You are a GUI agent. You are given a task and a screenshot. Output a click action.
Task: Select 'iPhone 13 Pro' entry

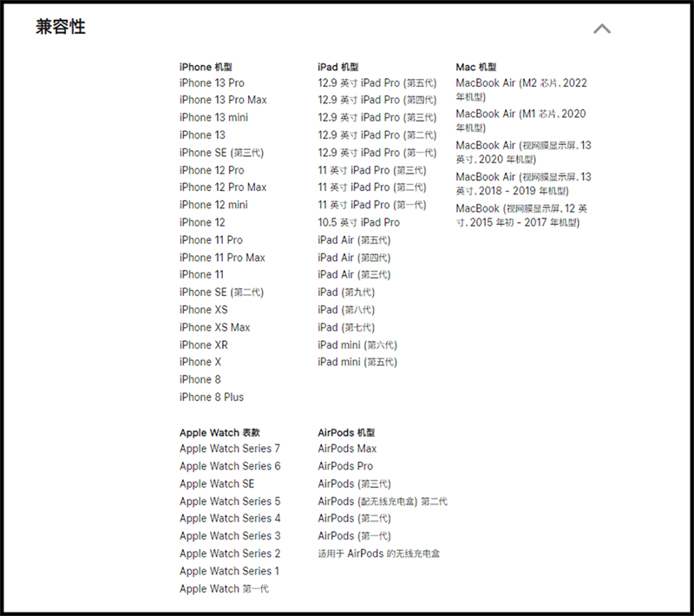coord(212,82)
